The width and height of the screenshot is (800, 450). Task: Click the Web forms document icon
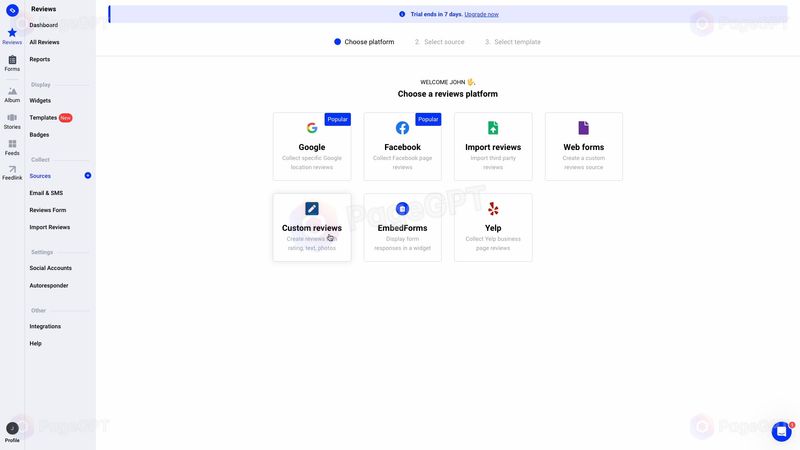(584, 128)
